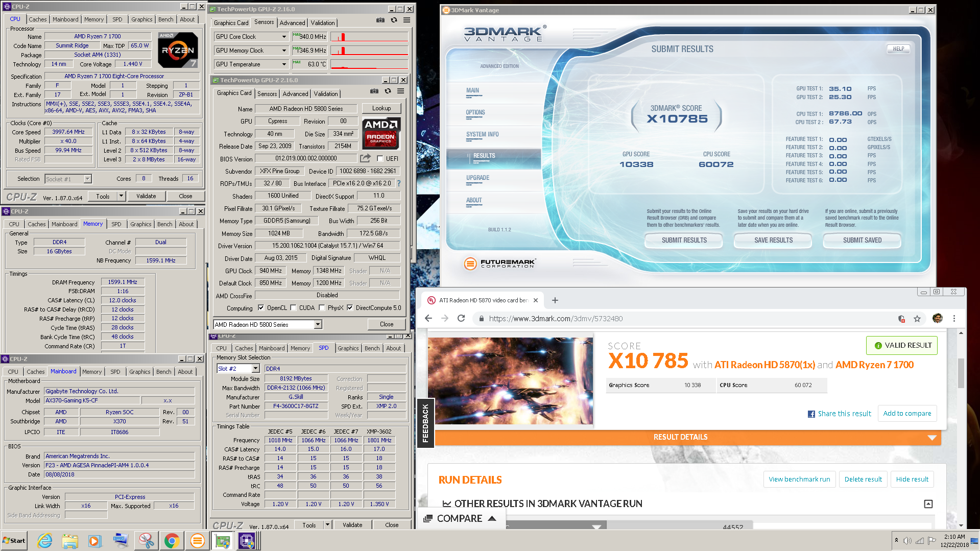Toggle CUDA checkbox in GPU-Z
The height and width of the screenshot is (551, 980).
pyautogui.click(x=293, y=308)
